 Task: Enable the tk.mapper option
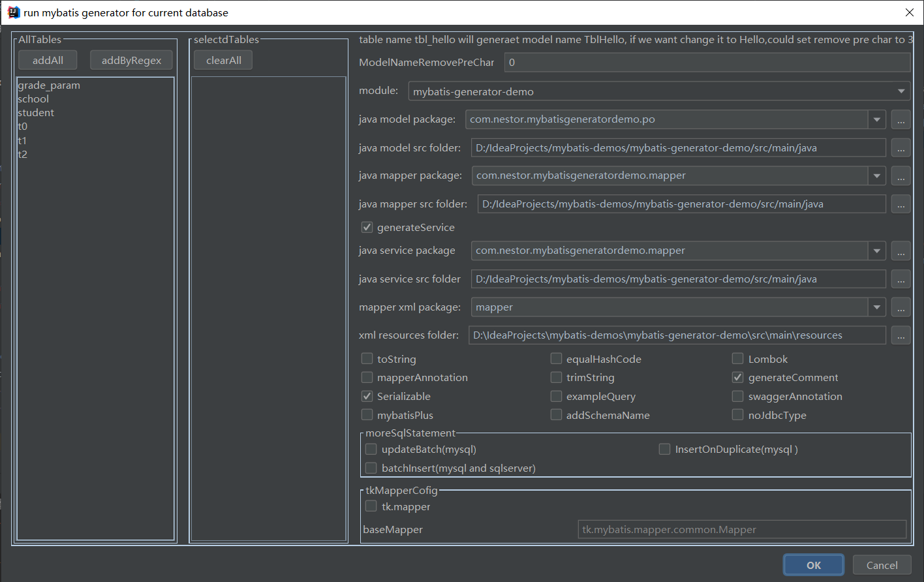tap(371, 506)
